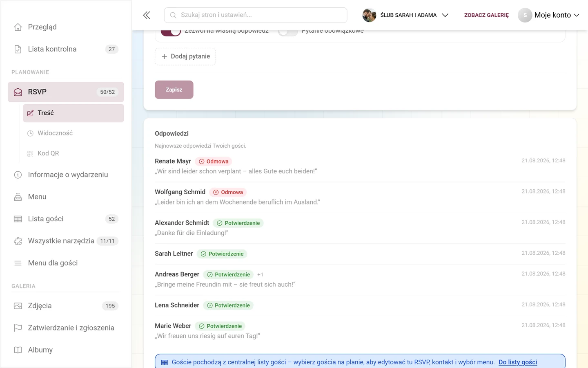Collapse the sidebar with the double-chevron icon
Image resolution: width=588 pixels, height=368 pixels.
(x=147, y=15)
